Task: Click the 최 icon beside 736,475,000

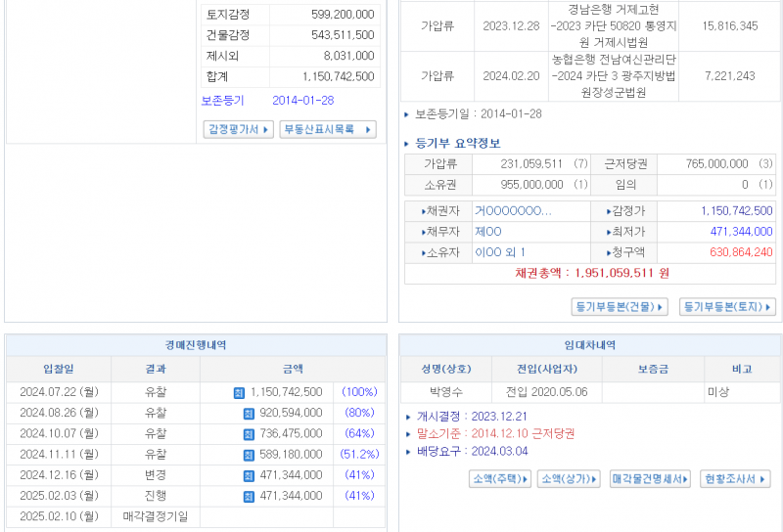Action: click(249, 433)
